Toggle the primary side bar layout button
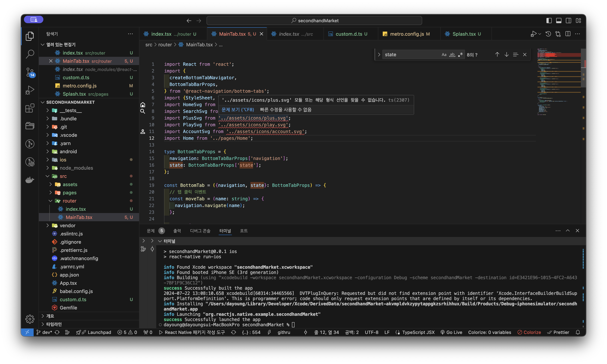607x364 pixels. point(549,21)
